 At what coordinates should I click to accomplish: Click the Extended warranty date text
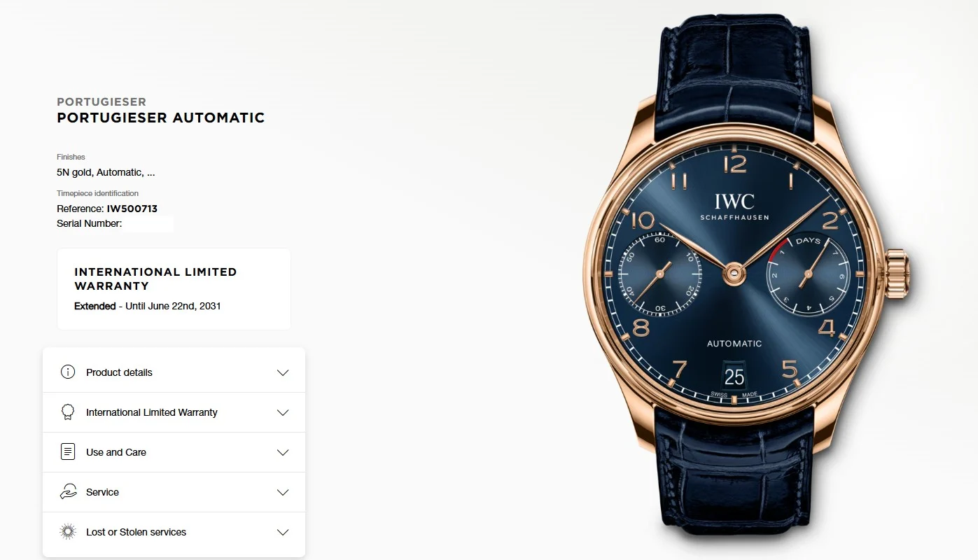click(x=148, y=306)
